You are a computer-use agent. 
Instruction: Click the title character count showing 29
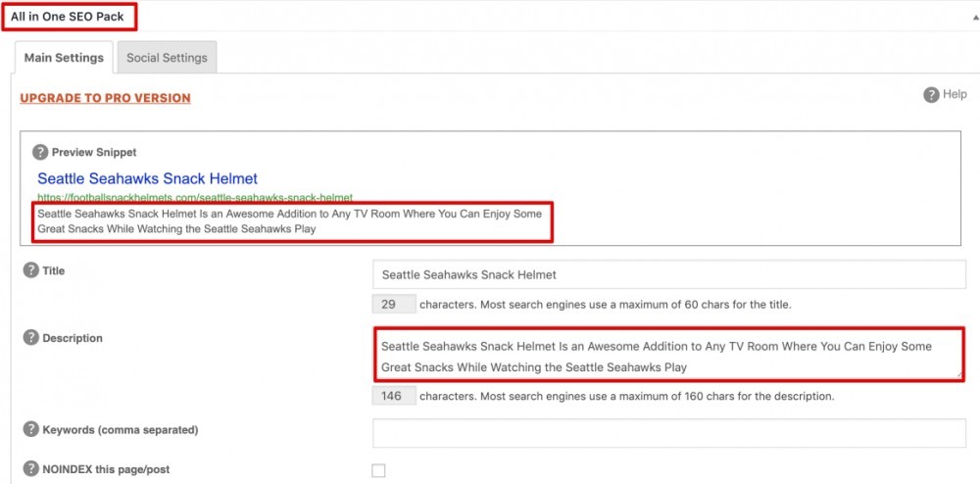click(394, 305)
